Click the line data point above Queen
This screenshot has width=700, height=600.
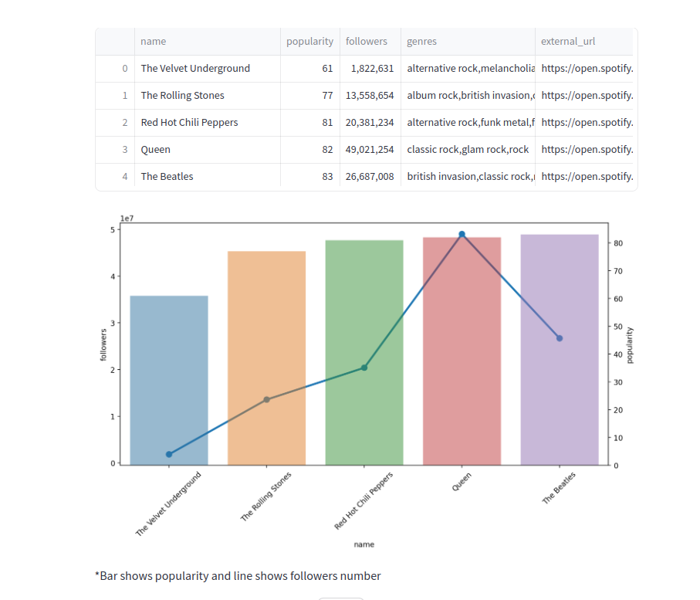[462, 234]
